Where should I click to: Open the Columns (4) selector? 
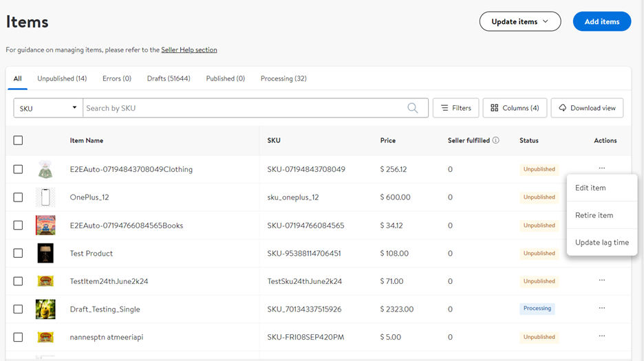tap(515, 108)
